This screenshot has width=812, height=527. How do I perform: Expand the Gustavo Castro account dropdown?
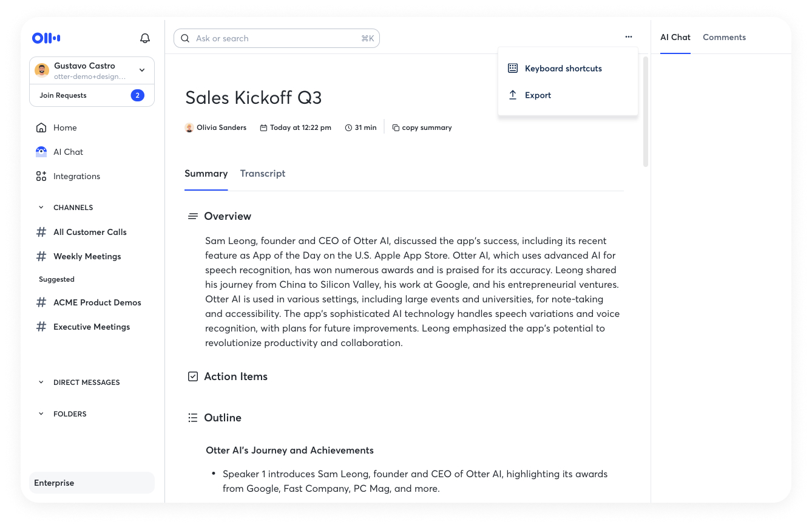point(142,70)
